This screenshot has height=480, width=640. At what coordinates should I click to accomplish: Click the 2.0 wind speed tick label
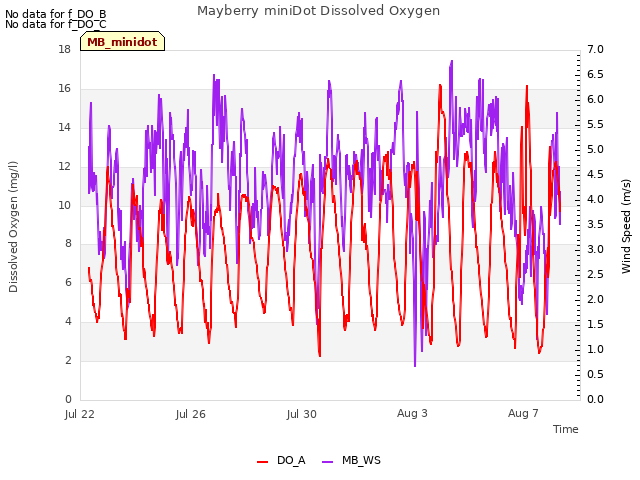[x=595, y=299]
